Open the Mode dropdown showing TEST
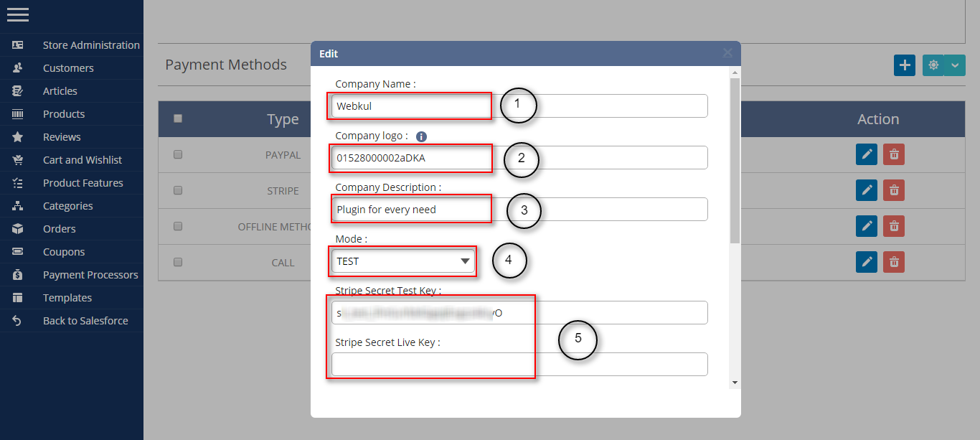The height and width of the screenshot is (440, 980). point(402,261)
